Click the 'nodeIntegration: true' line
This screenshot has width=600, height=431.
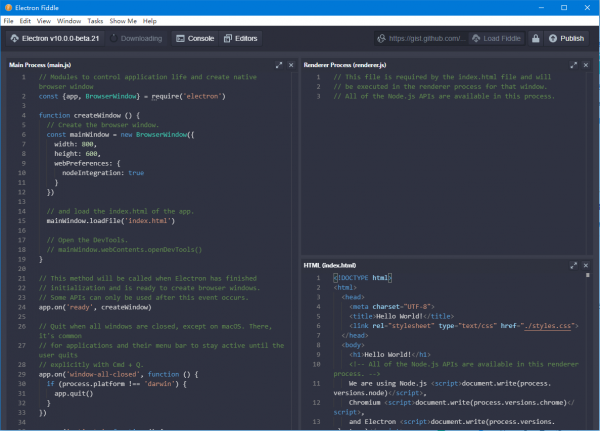coord(103,173)
